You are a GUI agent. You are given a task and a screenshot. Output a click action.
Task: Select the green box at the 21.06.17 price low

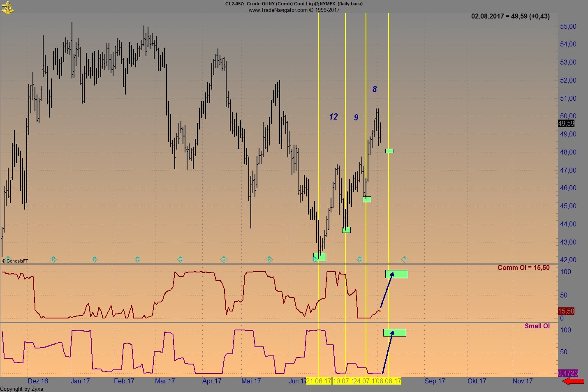click(319, 257)
